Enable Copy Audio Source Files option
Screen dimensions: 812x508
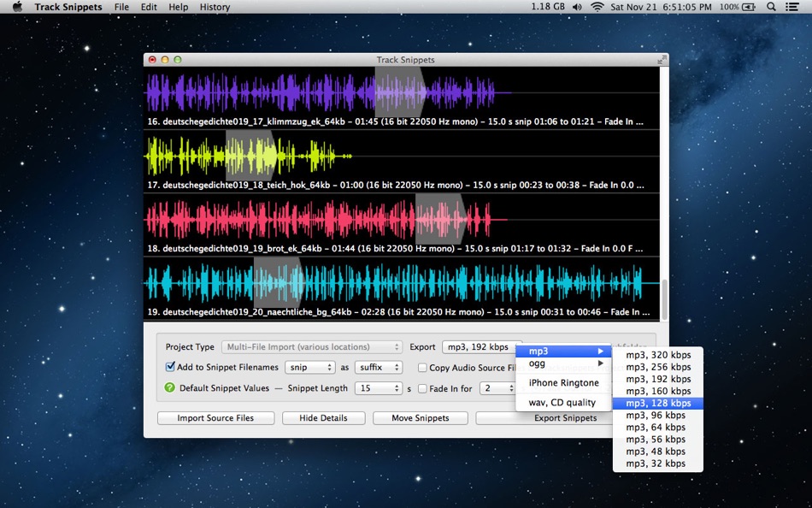[x=422, y=367]
